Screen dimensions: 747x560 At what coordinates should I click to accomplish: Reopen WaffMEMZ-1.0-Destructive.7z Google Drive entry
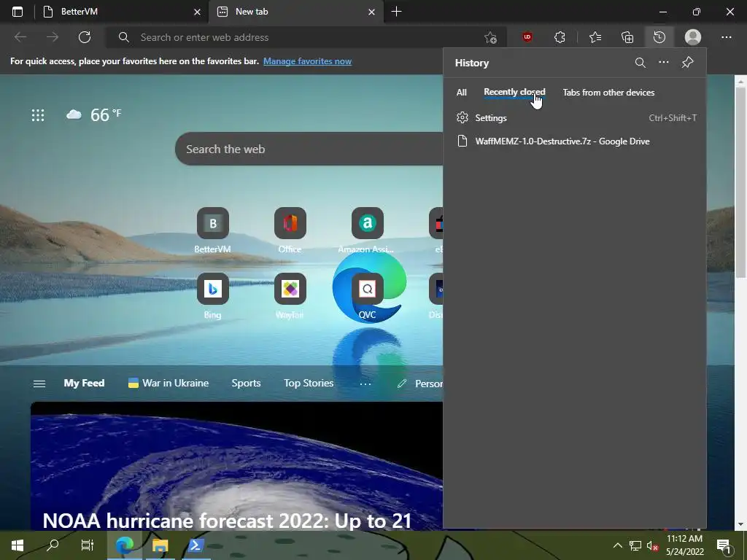pos(575,141)
